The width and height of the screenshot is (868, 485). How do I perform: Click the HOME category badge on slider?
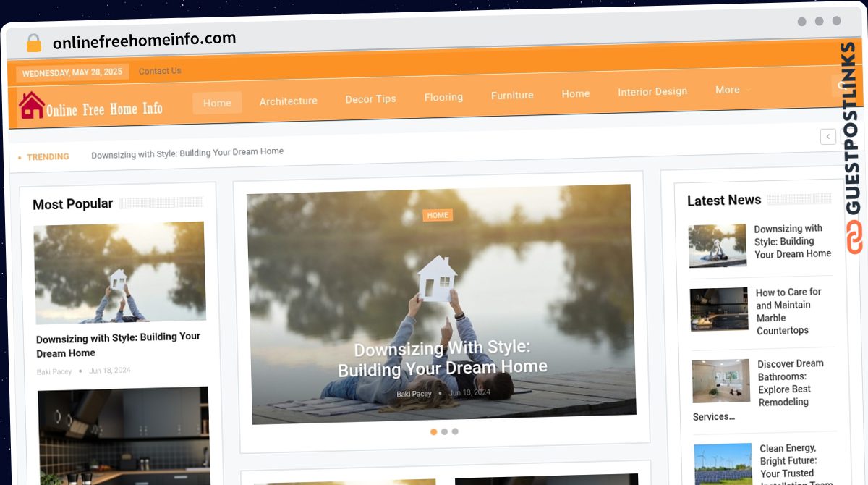[x=438, y=215]
